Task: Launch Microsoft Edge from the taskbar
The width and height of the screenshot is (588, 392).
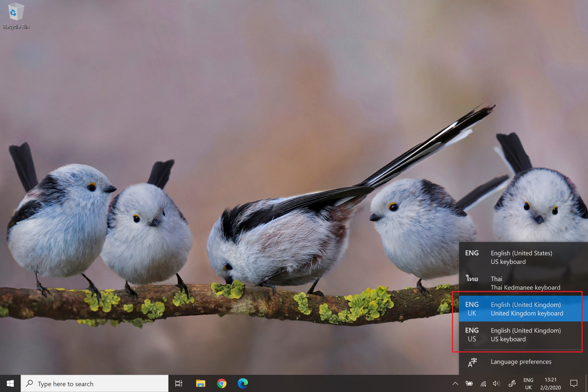Action: point(242,383)
